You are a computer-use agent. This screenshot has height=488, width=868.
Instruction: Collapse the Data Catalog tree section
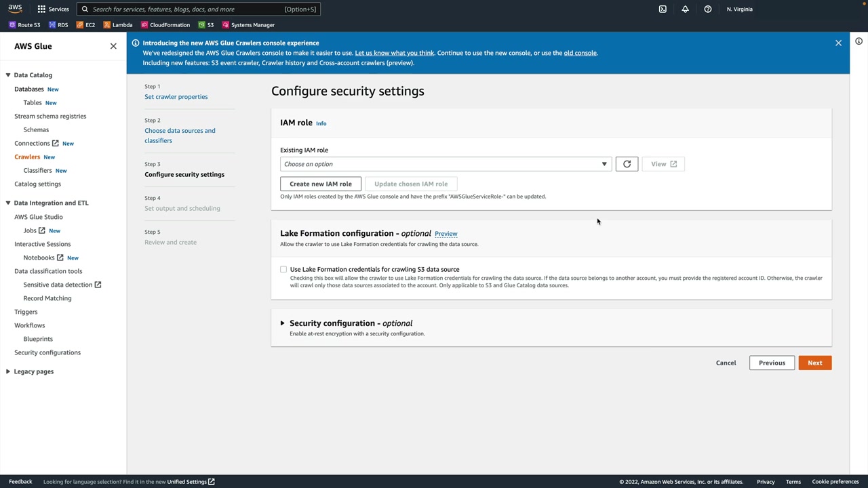8,75
